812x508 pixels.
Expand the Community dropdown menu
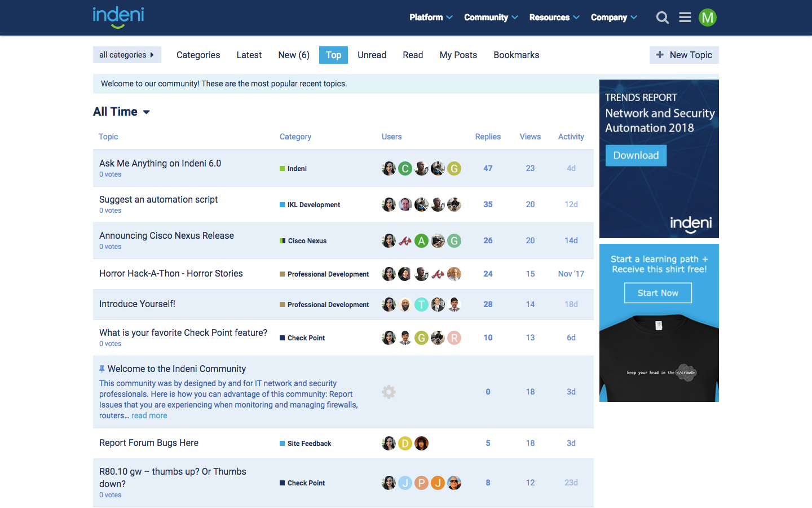click(491, 17)
